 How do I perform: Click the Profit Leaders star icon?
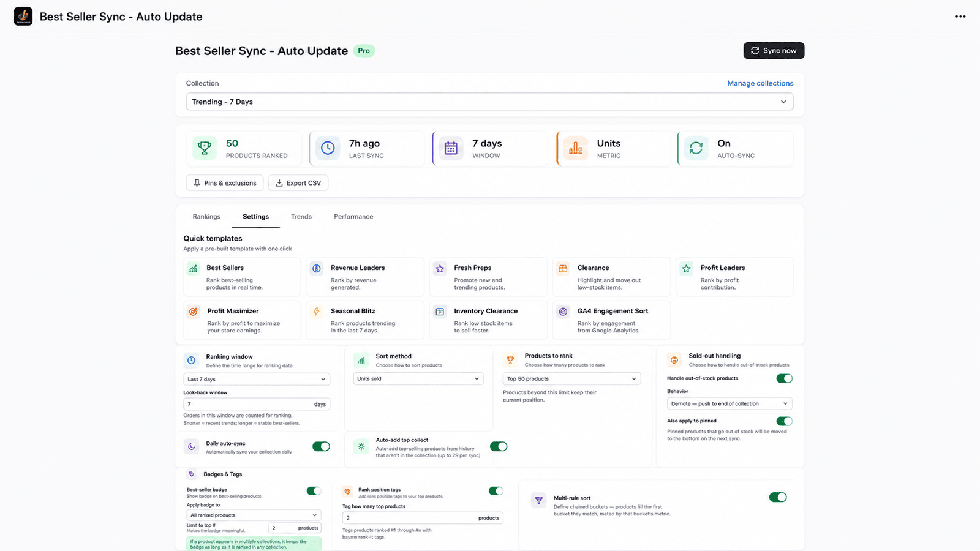click(687, 268)
